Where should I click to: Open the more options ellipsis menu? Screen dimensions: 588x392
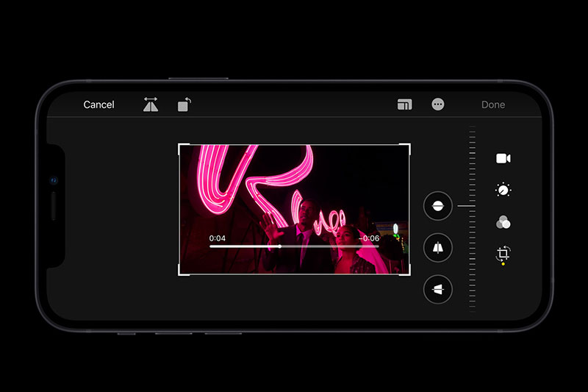pos(438,104)
